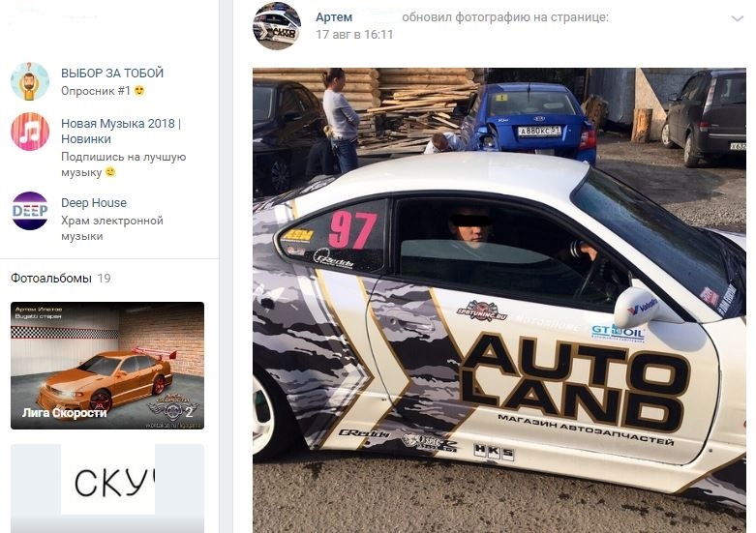Select the обновил фотографию на странице text

[x=504, y=17]
